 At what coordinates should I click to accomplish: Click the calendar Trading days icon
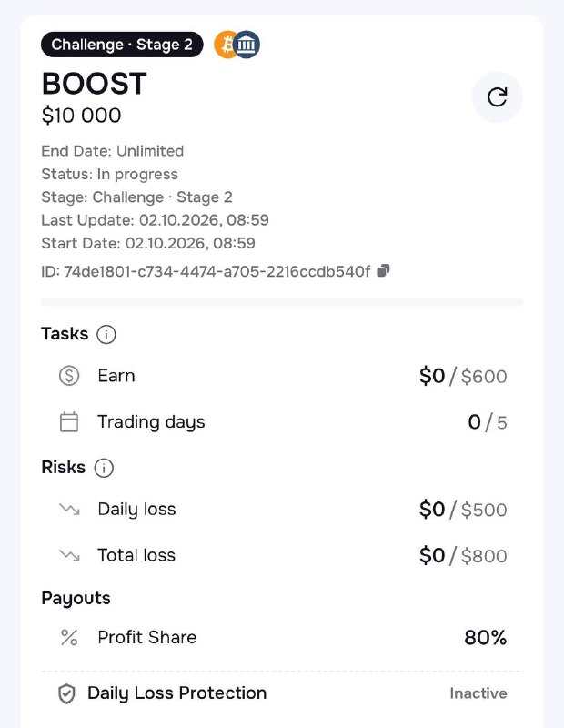click(69, 422)
